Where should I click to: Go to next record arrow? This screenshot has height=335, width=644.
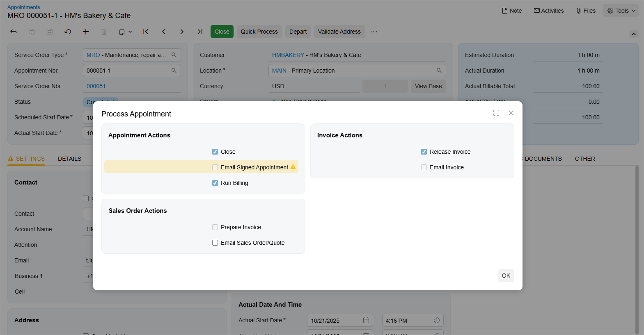[x=182, y=32]
